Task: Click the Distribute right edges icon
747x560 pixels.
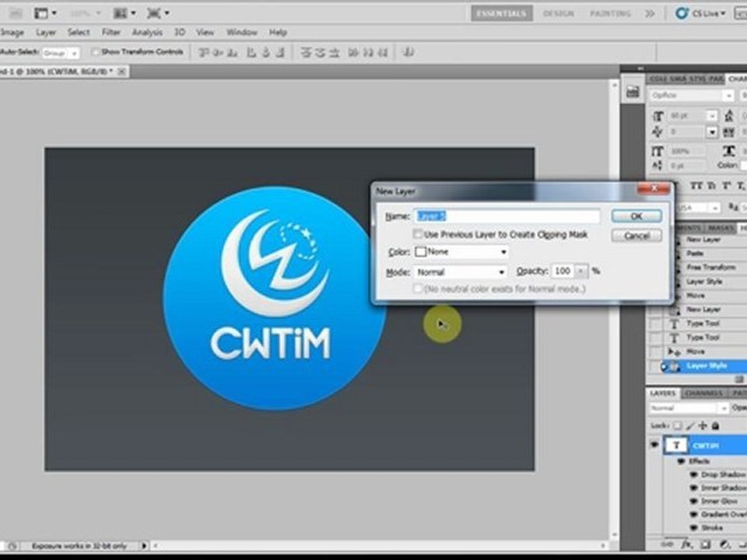Action: tap(383, 52)
